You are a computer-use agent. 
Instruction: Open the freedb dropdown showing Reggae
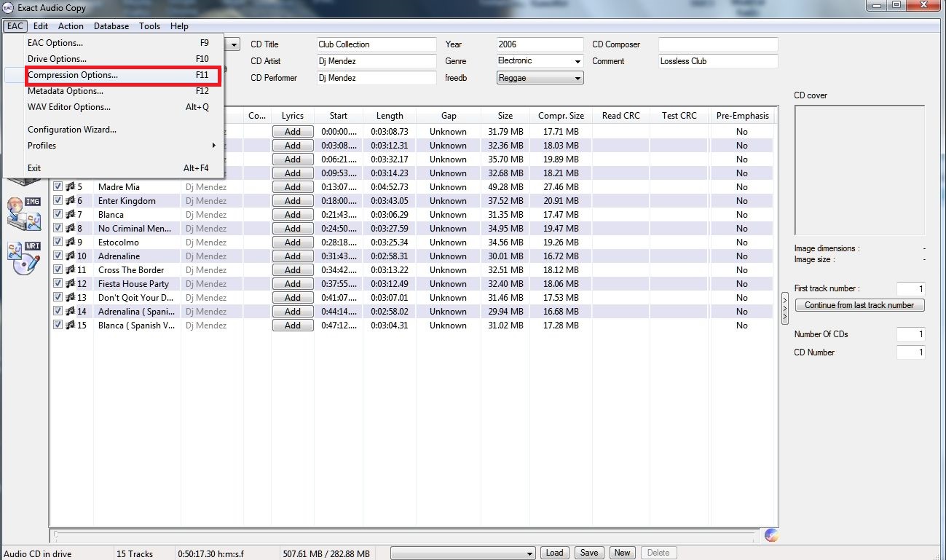tap(540, 78)
